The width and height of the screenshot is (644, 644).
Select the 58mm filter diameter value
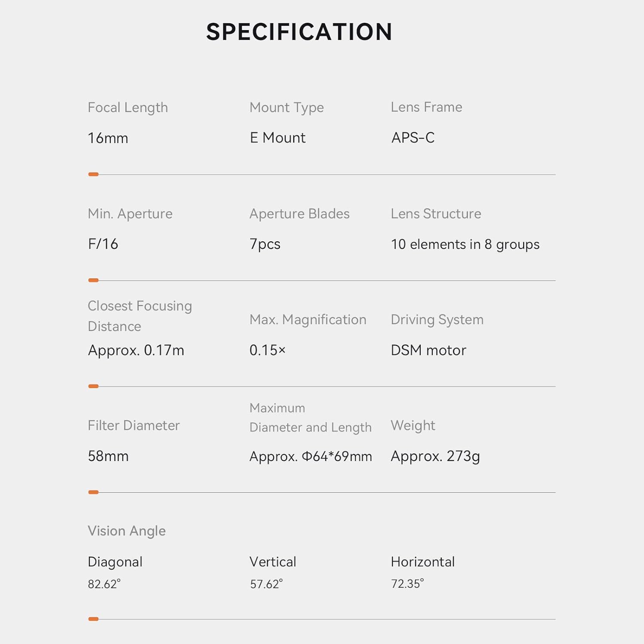click(x=108, y=456)
